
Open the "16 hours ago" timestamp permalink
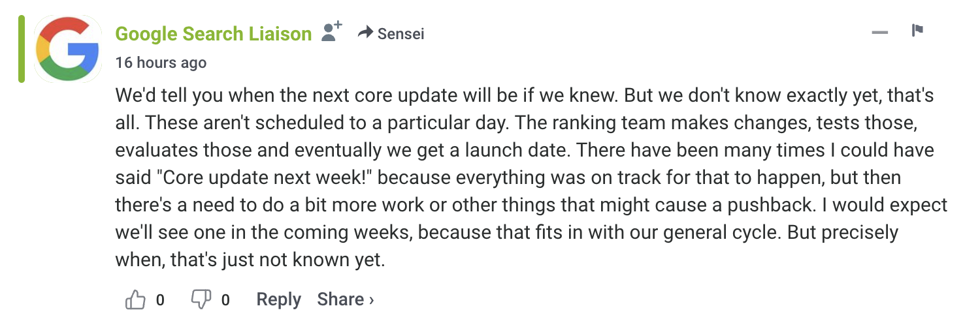[161, 63]
